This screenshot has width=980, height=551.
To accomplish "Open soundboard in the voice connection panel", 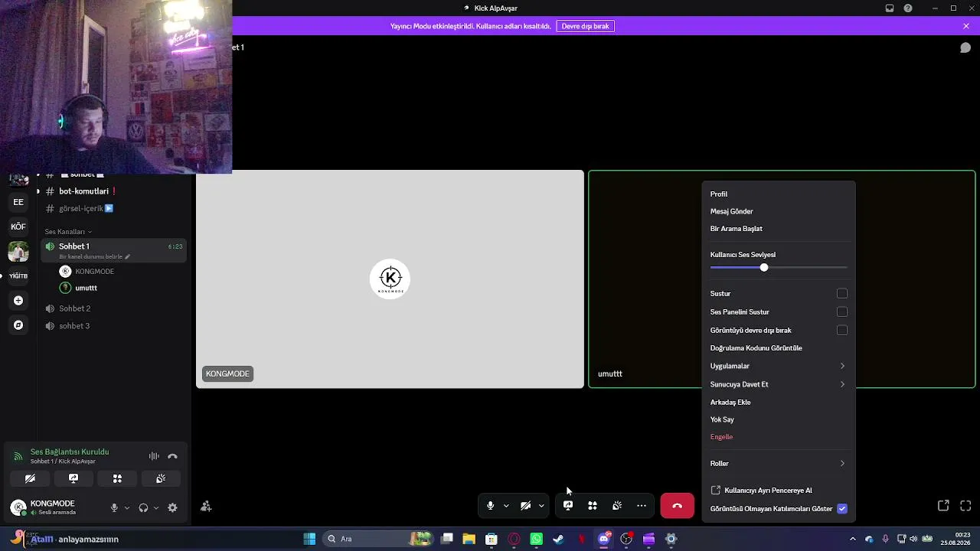I will click(161, 478).
